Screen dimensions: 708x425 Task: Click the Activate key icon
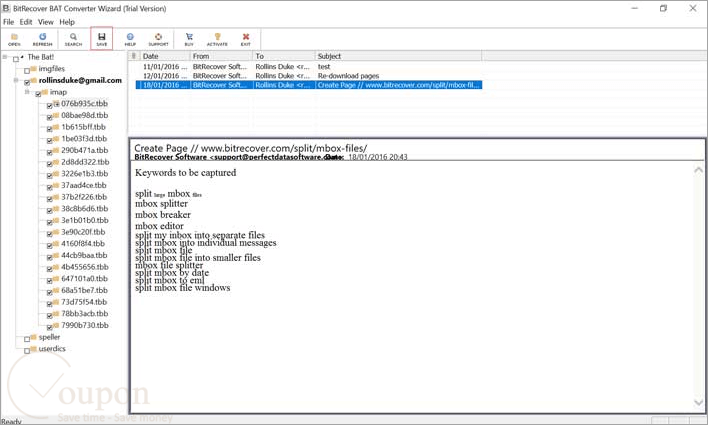coord(217,39)
